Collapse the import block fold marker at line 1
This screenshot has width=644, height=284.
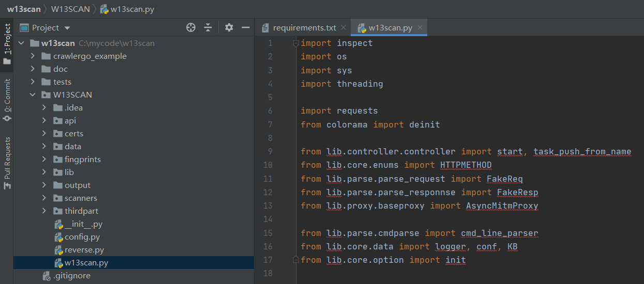(x=296, y=43)
